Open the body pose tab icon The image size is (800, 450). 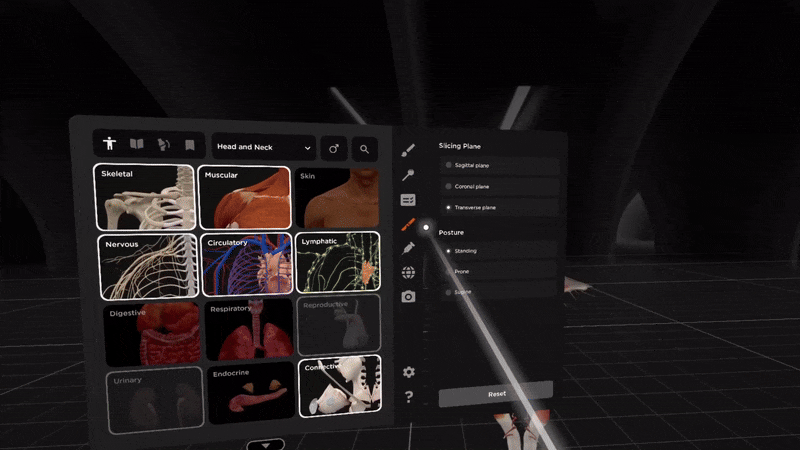point(163,145)
